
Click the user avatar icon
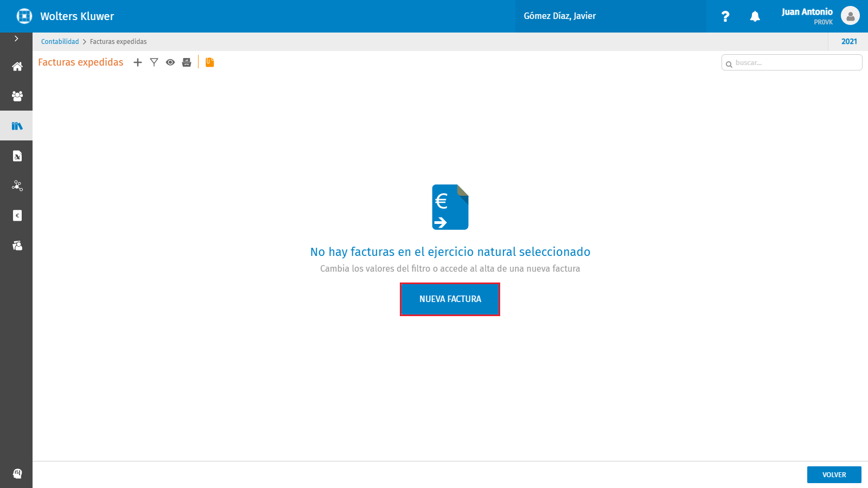click(x=850, y=16)
